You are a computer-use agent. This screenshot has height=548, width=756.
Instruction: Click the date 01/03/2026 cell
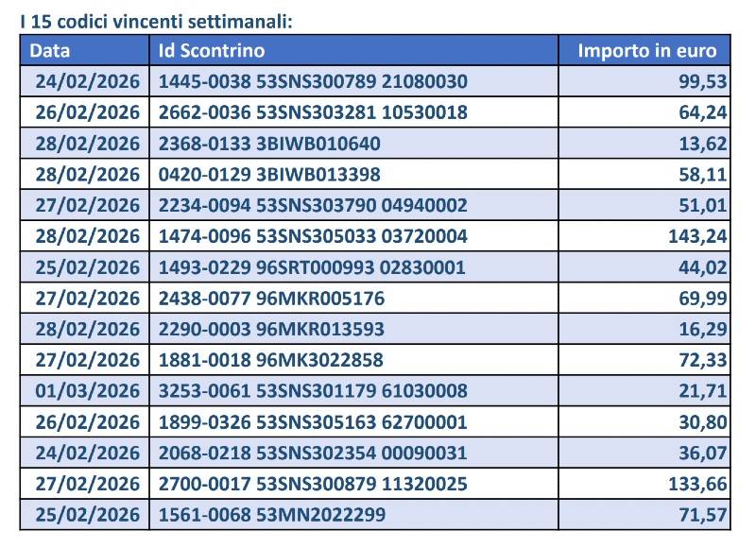[87, 391]
